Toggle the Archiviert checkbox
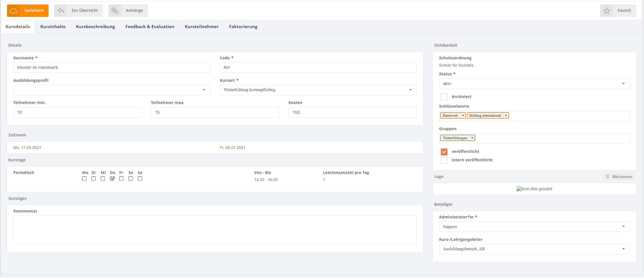Viewport: 644px width, 278px height. coord(444,97)
